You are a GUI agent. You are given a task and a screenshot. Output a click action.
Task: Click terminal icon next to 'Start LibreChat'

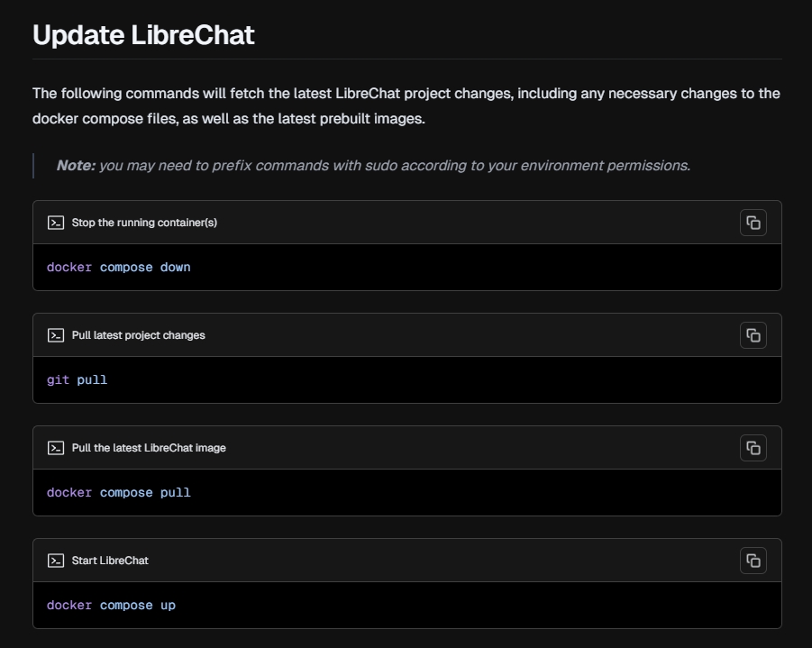coord(56,561)
